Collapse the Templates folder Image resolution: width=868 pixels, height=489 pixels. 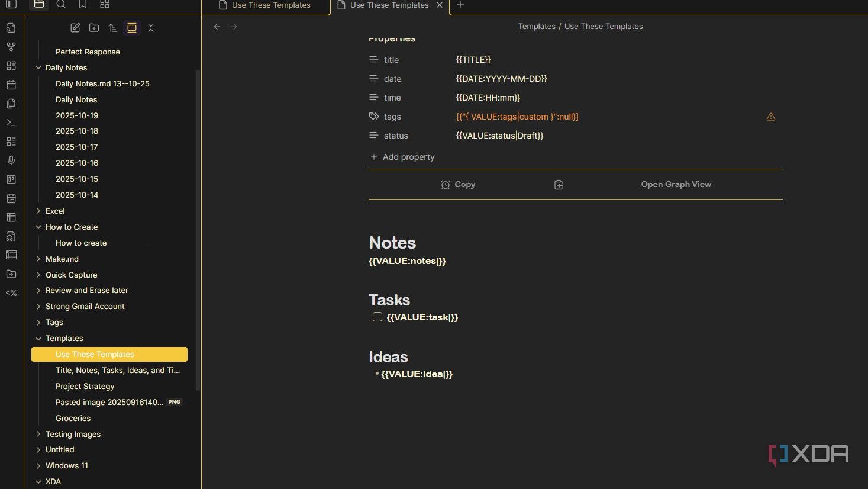[x=38, y=338]
